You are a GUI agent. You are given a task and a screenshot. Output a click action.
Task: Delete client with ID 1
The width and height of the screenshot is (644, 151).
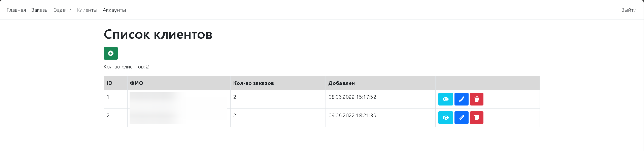[476, 99]
